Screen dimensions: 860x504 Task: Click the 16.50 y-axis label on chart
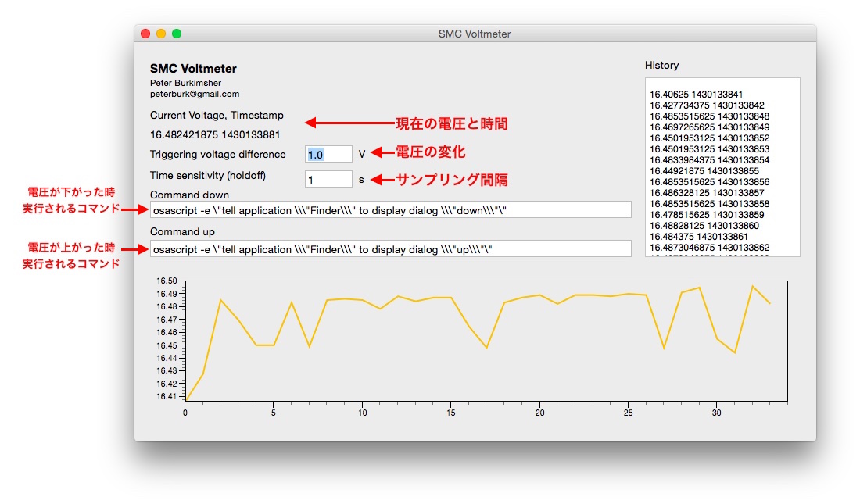click(167, 281)
